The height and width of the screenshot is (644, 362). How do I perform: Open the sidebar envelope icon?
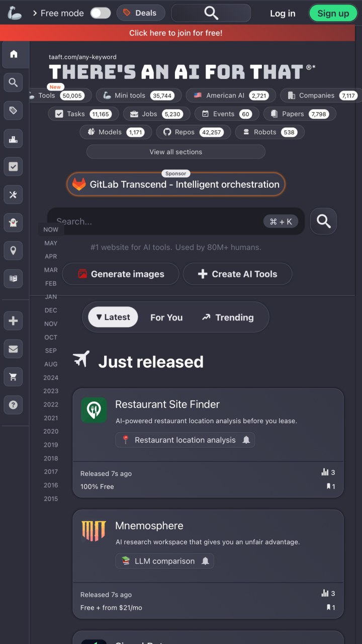(x=14, y=348)
